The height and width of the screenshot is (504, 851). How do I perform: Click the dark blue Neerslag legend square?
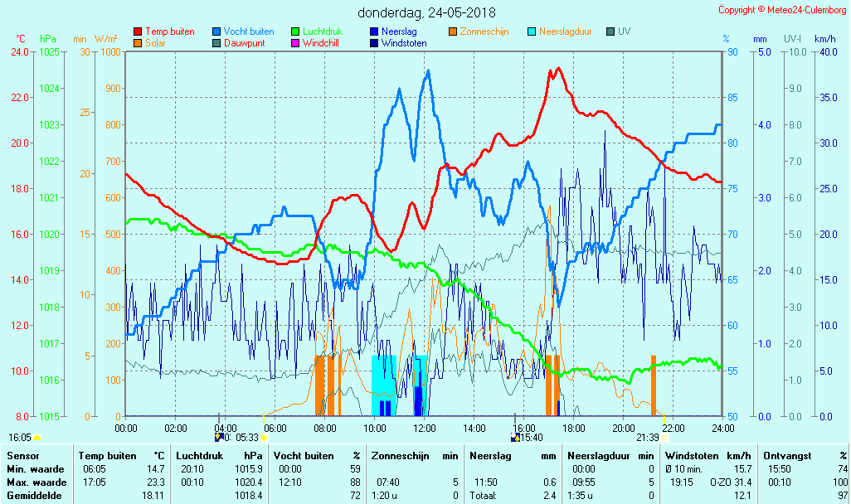[374, 32]
